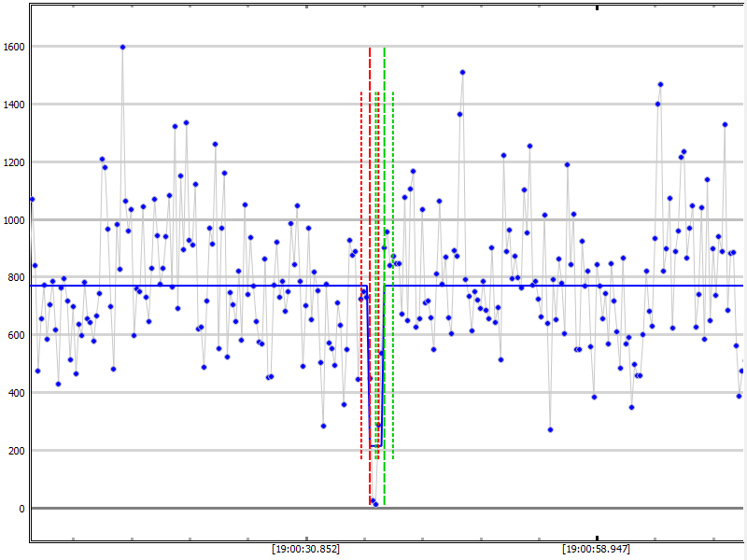
Task: Click the 19:00:58.947 timestamp label
Action: pos(597,549)
